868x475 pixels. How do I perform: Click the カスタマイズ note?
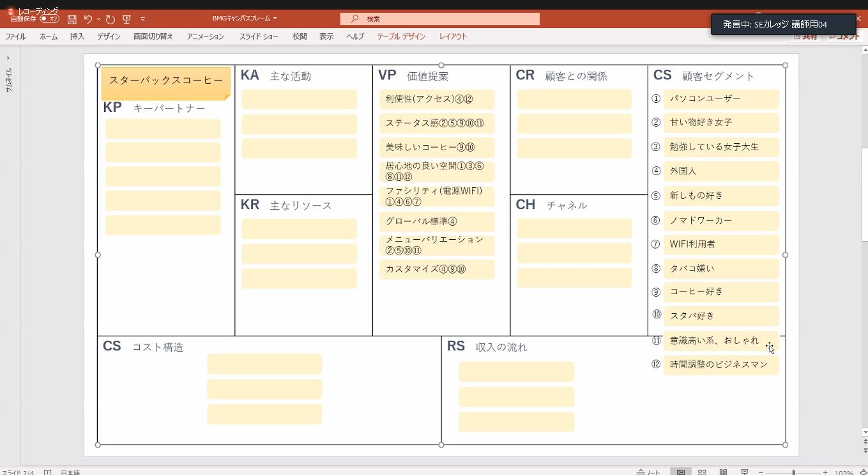point(437,269)
